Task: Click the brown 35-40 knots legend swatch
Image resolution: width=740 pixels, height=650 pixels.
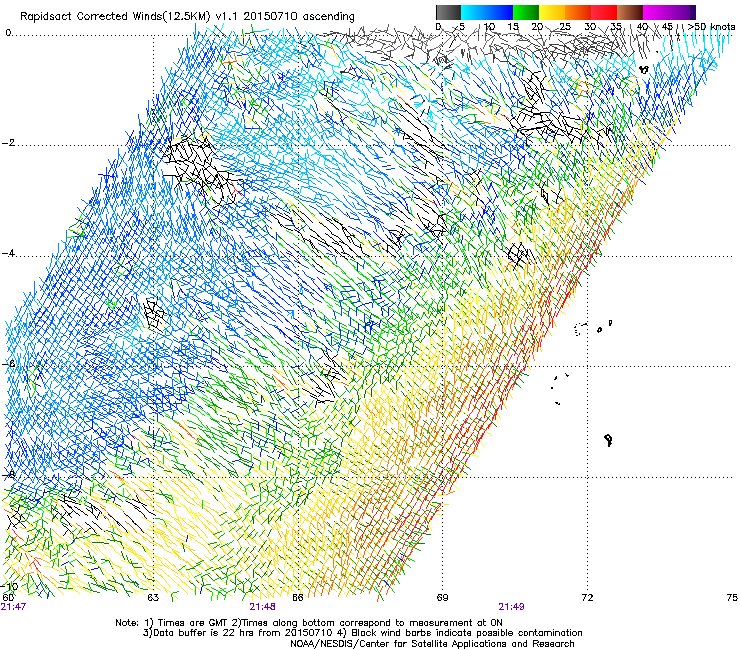Action: pyautogui.click(x=630, y=12)
